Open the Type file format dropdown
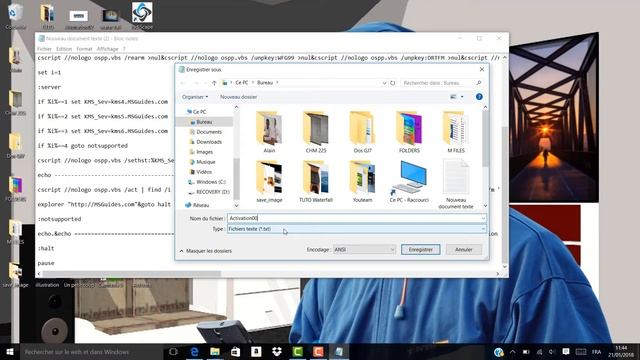The height and width of the screenshot is (360, 640). (x=357, y=229)
